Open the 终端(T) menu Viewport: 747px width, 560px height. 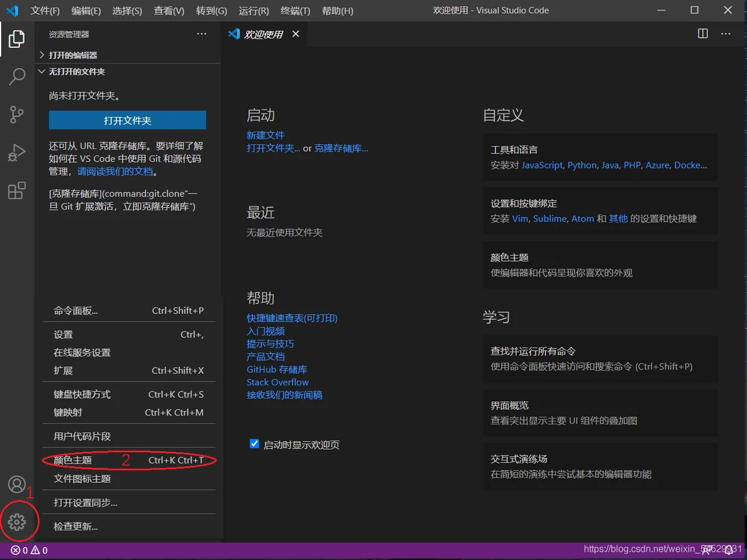pos(295,11)
